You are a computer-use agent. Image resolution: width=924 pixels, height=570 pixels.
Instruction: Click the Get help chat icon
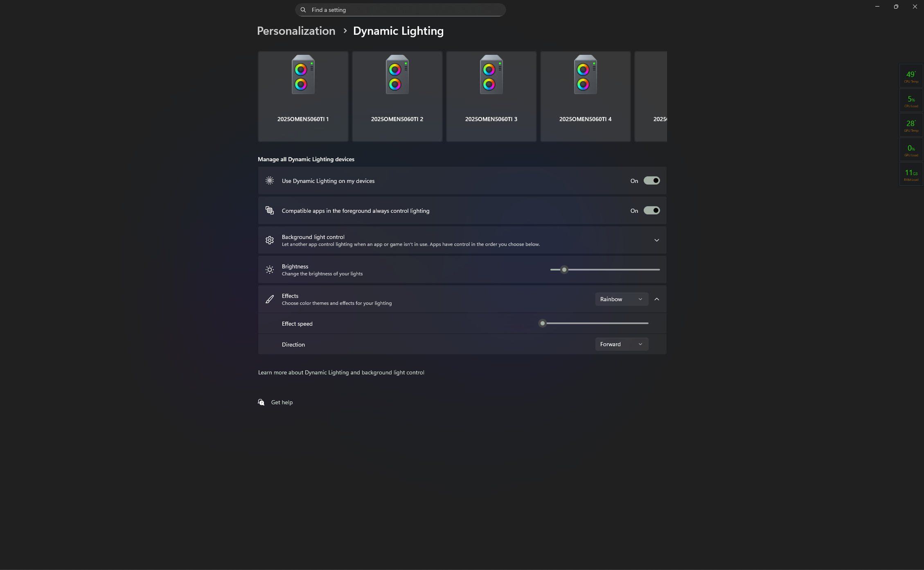click(261, 402)
